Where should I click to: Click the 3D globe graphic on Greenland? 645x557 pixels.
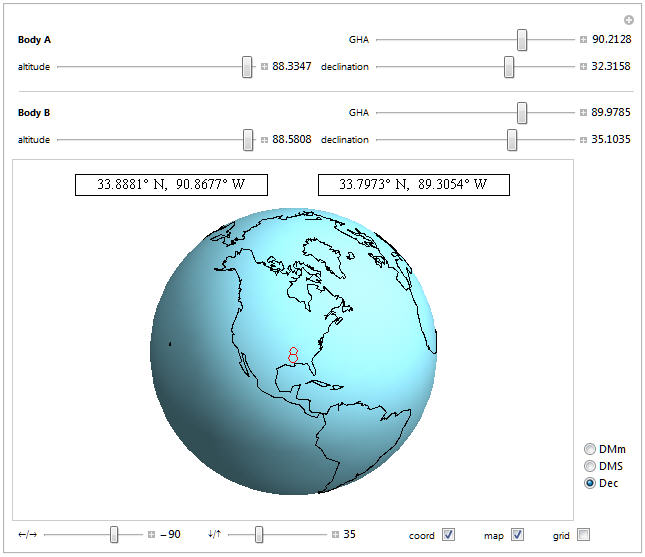tap(325, 257)
